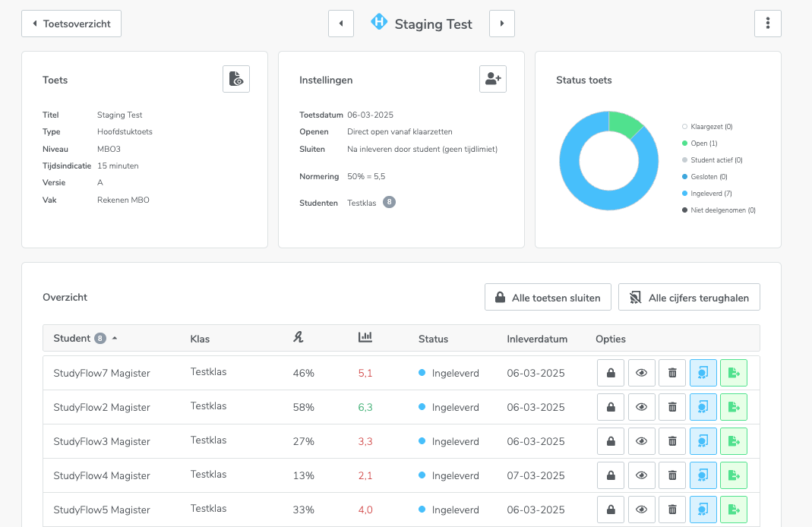Click the green export icon for StudyFlow4
Image resolution: width=812 pixels, height=527 pixels.
point(734,475)
